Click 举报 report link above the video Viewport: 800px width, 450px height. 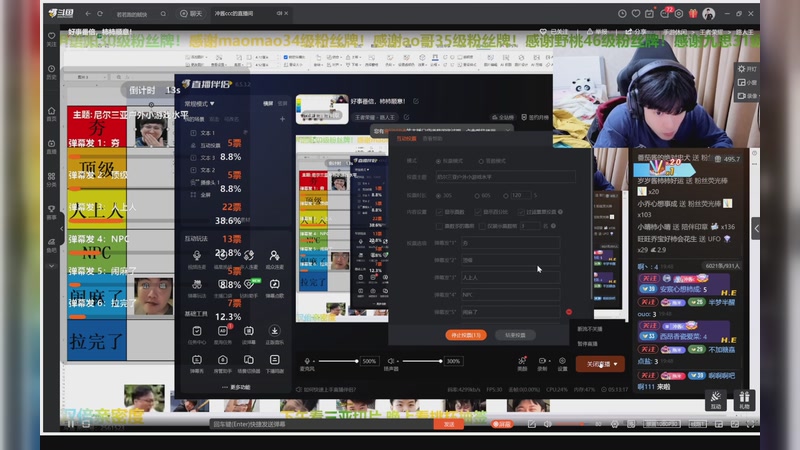597,32
